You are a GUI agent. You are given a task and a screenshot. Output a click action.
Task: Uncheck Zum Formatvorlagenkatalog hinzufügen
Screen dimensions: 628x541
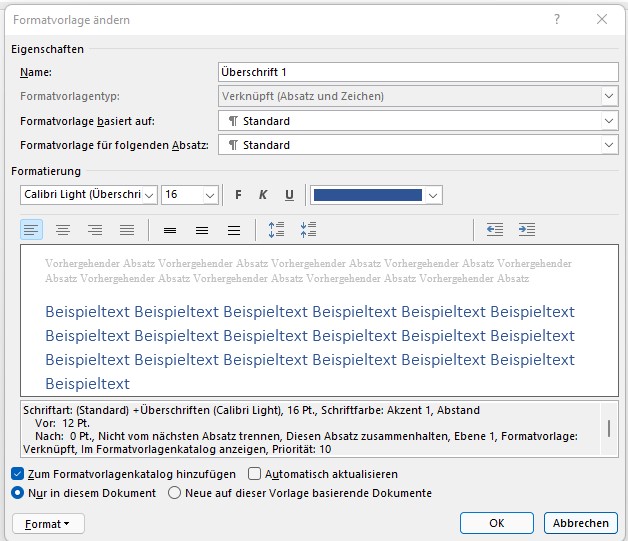[x=18, y=474]
